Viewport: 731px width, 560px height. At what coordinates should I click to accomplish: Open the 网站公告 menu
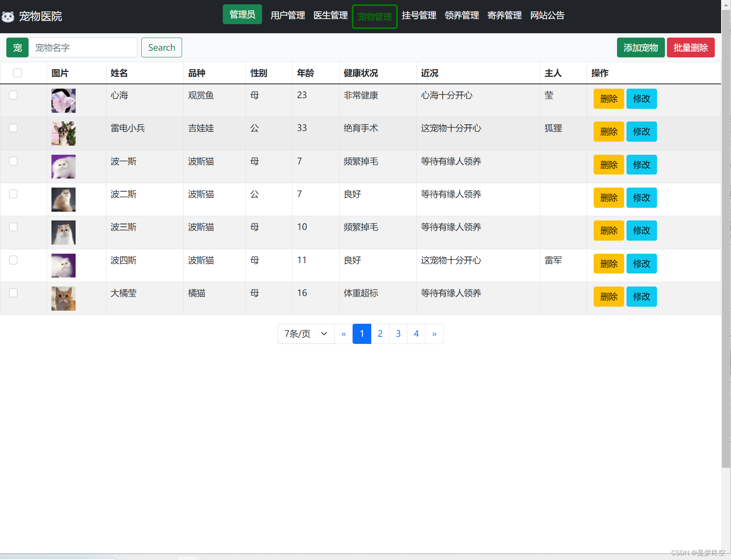click(x=547, y=15)
